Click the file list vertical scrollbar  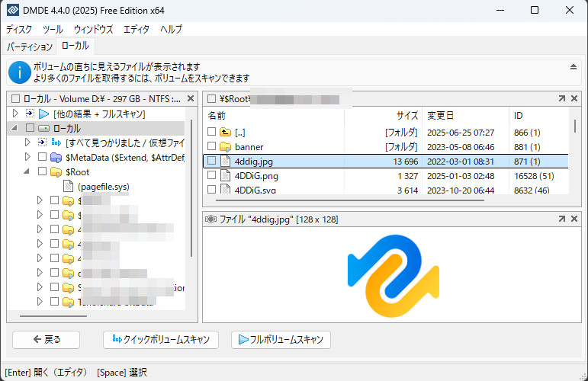[x=574, y=126]
